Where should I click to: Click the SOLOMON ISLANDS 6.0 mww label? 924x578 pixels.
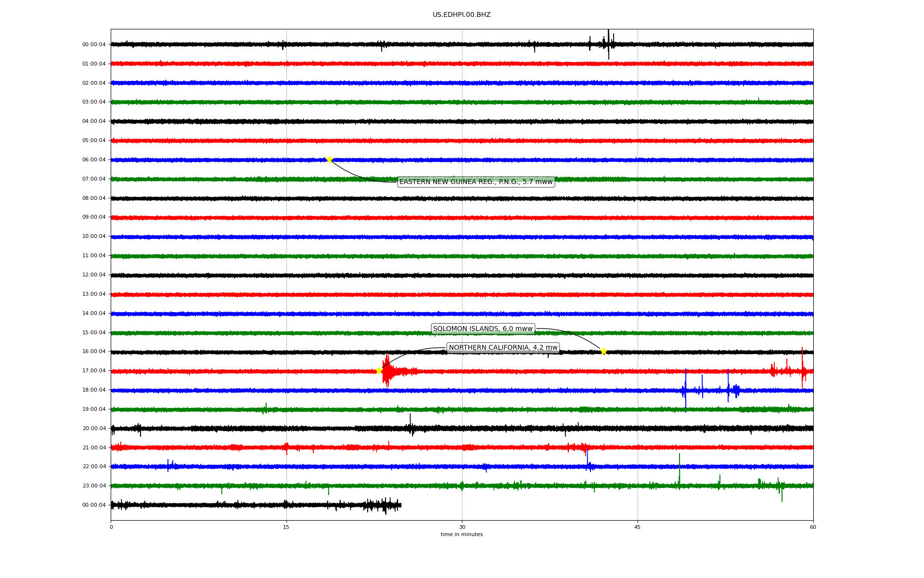click(483, 328)
